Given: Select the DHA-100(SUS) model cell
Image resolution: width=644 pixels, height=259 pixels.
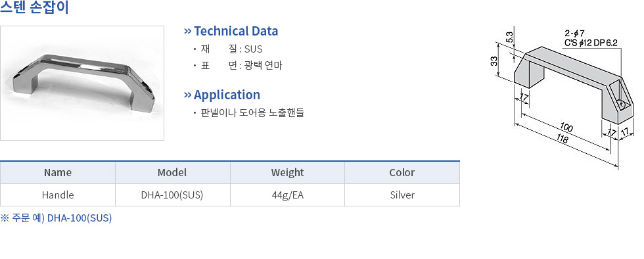Looking at the screenshot, I should point(172,195).
